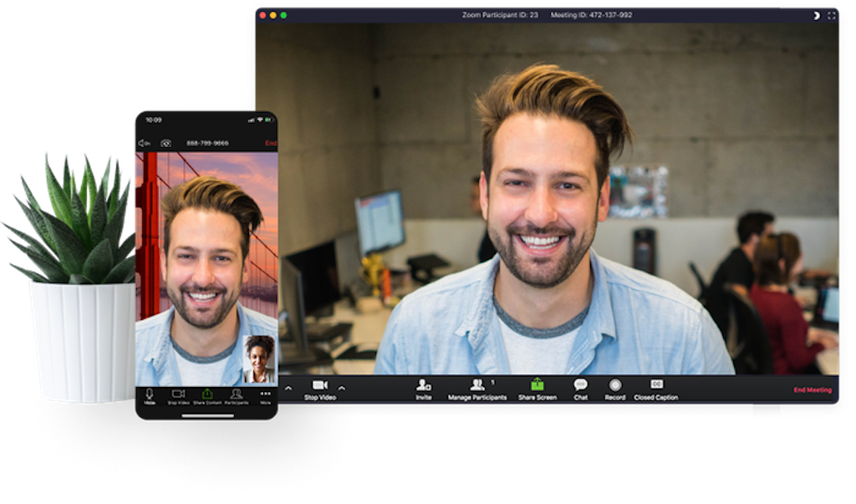Open the More menu on the phone
856x504 pixels.
tap(265, 395)
